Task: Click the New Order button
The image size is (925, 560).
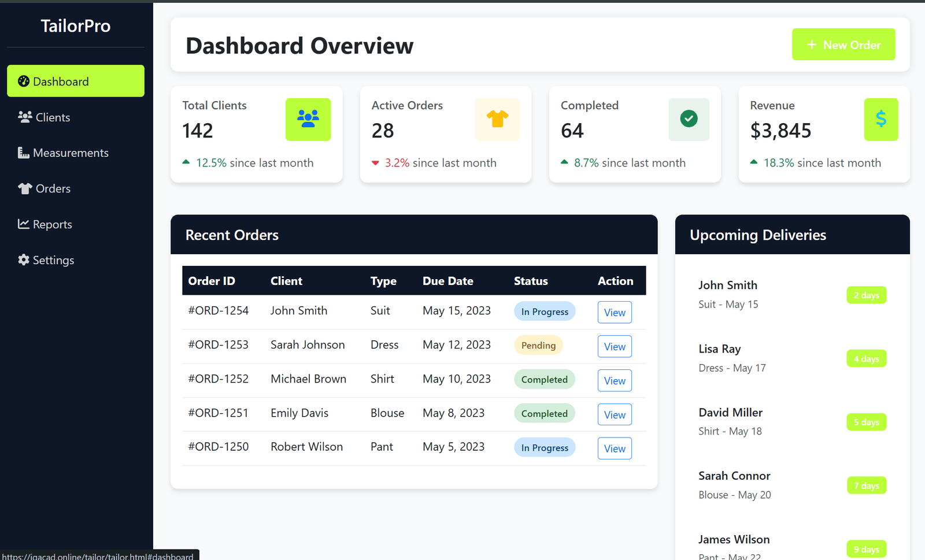Action: (x=843, y=44)
